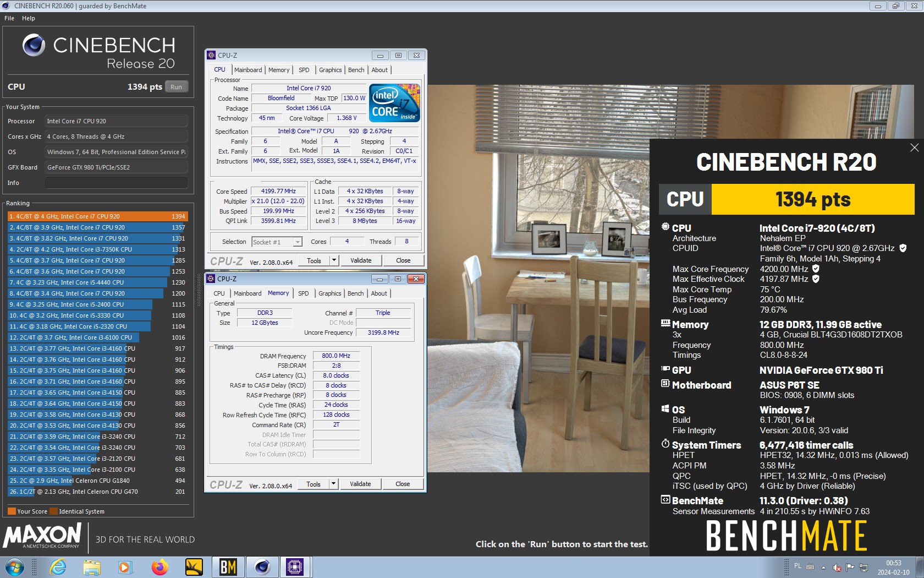The image size is (924, 578).
Task: Click the GFX Board field GeForce GTX 980 Ti
Action: coord(116,167)
